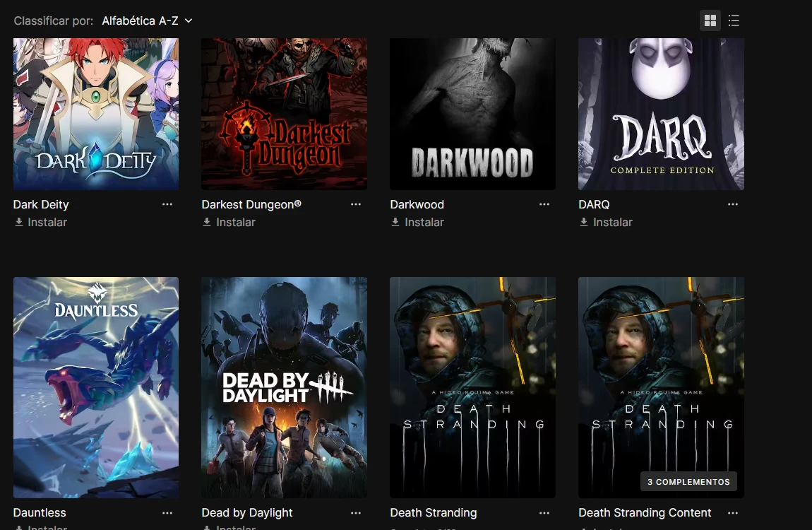The width and height of the screenshot is (812, 530).
Task: Click the download icon under Darkwood
Action: 395,223
